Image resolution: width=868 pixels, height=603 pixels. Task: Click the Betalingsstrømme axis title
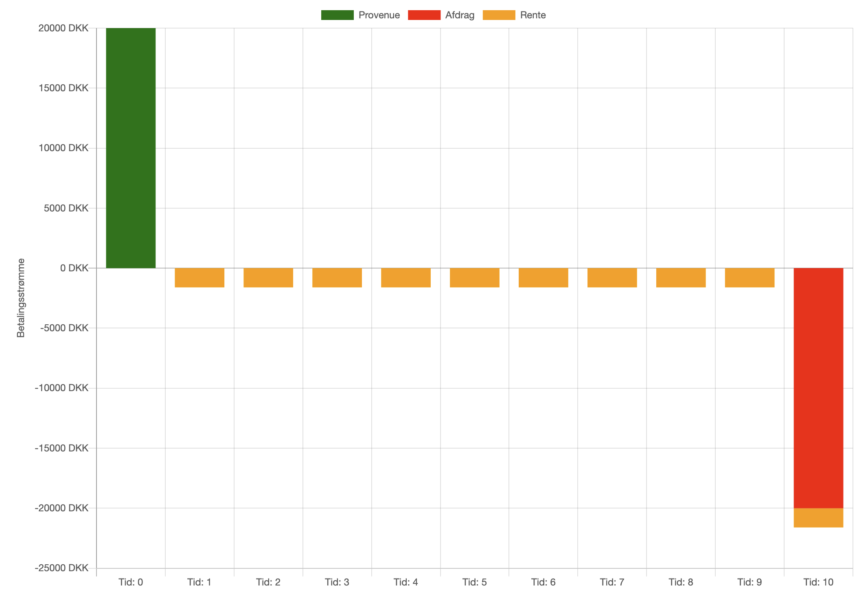click(x=21, y=298)
